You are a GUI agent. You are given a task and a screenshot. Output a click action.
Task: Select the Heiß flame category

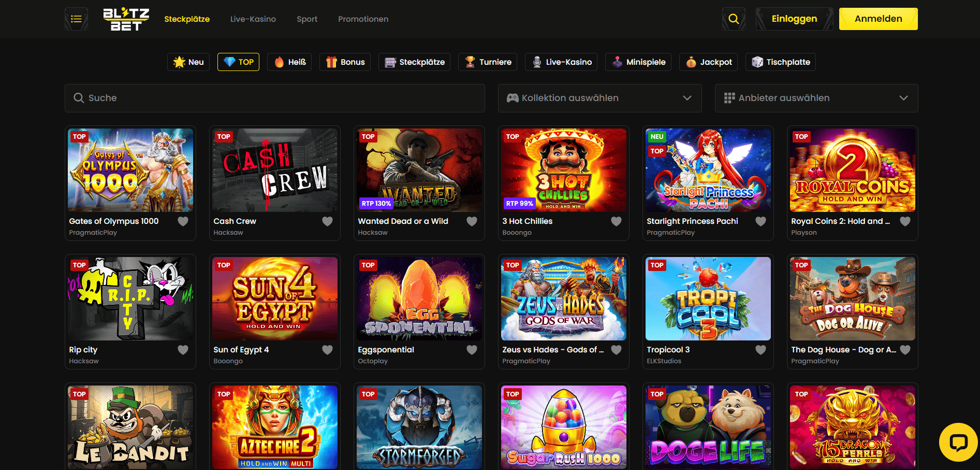click(x=289, y=62)
